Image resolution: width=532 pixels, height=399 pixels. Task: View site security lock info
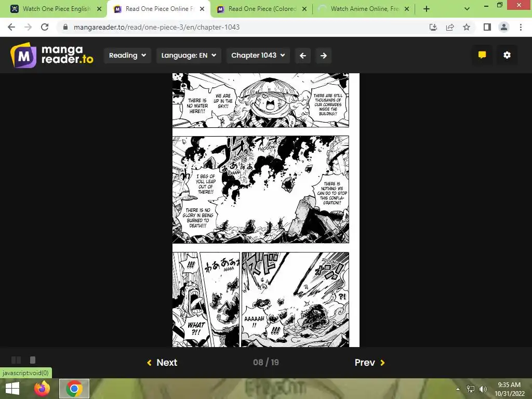65,27
